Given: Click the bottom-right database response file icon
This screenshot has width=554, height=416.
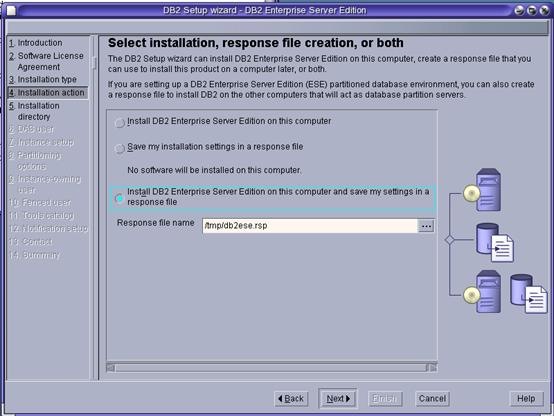Looking at the screenshot, I should coord(529,294).
